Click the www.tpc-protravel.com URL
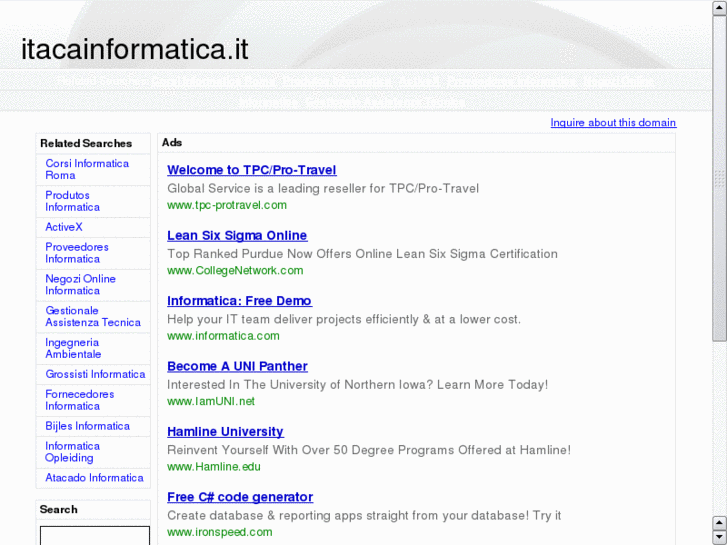This screenshot has height=545, width=727. coord(227,205)
